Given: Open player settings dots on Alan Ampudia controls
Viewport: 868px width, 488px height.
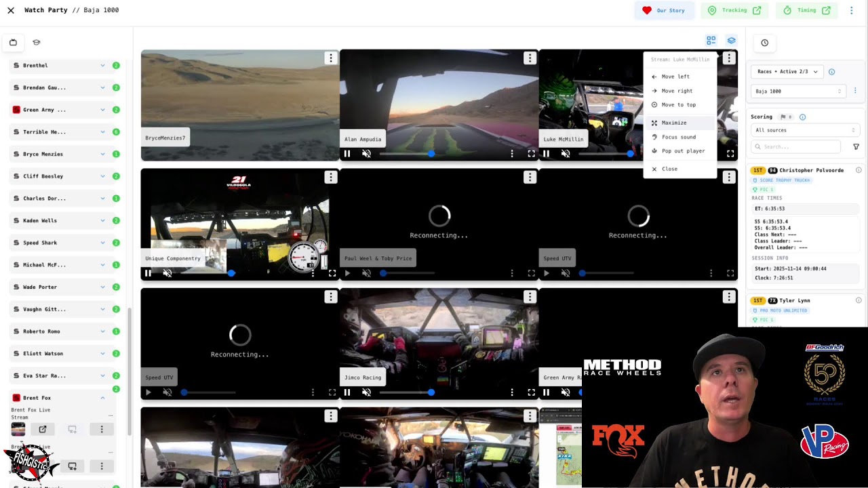Looking at the screenshot, I should point(512,154).
